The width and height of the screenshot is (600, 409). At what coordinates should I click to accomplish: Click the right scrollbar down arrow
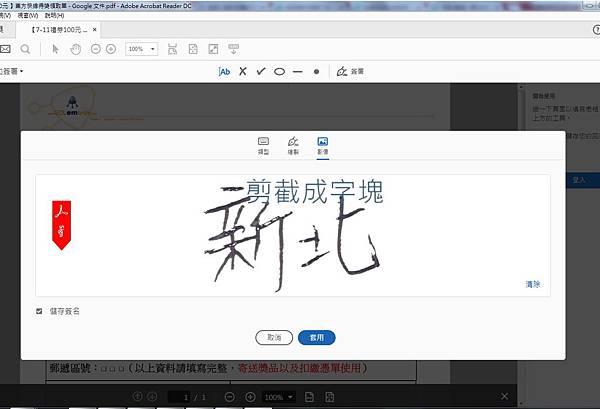click(520, 403)
